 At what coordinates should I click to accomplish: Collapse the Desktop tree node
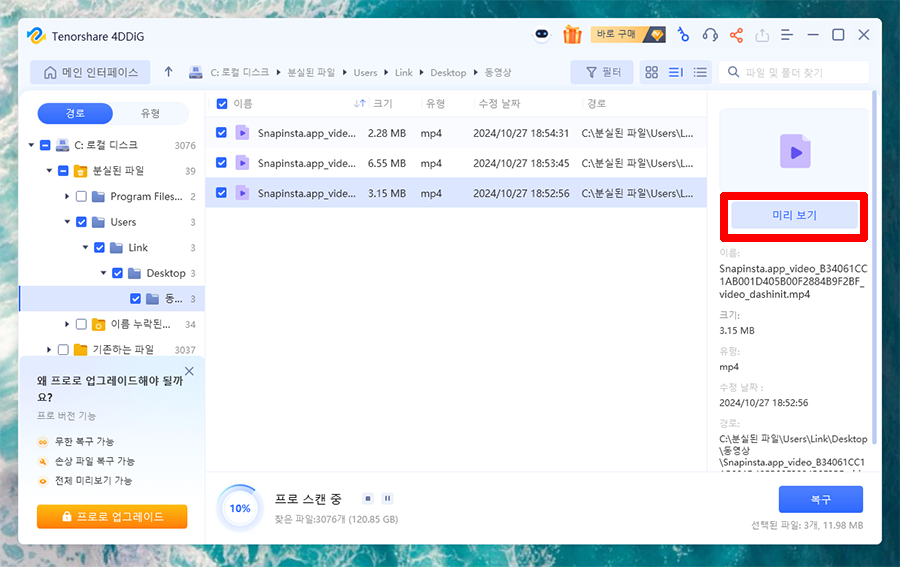click(x=103, y=273)
